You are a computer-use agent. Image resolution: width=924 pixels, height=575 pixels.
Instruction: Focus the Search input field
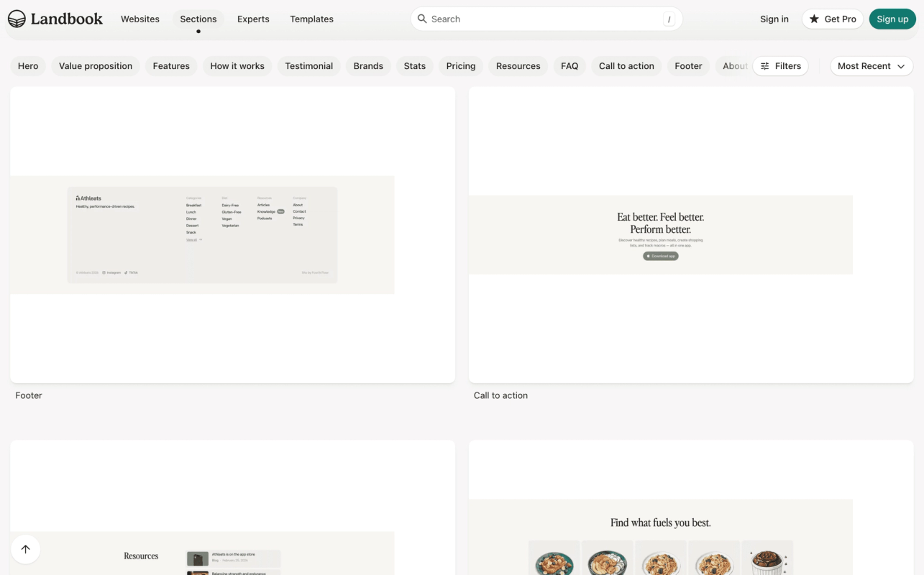point(546,19)
